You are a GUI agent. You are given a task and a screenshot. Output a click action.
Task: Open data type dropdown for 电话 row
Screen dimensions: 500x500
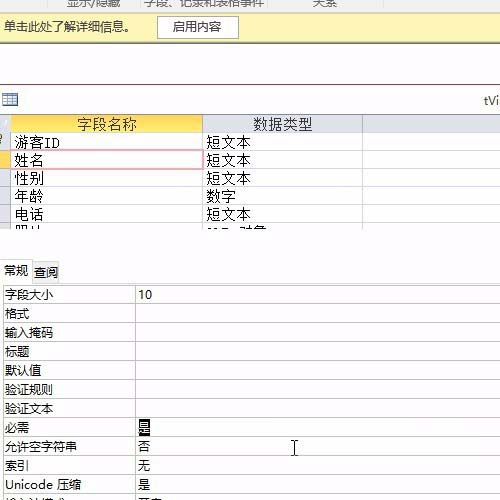(x=282, y=214)
